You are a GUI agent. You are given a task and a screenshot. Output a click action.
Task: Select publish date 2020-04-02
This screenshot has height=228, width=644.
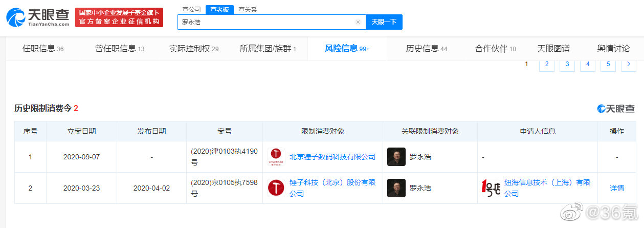(152, 188)
